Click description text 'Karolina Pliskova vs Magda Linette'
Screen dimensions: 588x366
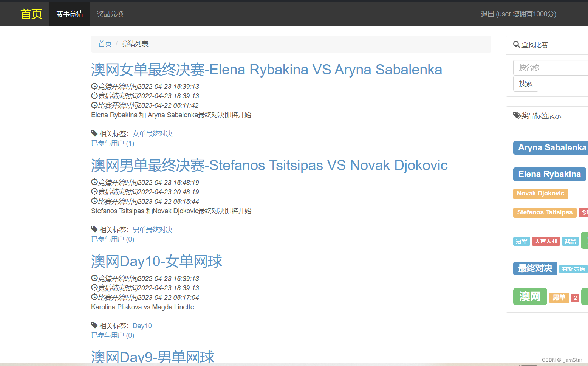coord(142,307)
